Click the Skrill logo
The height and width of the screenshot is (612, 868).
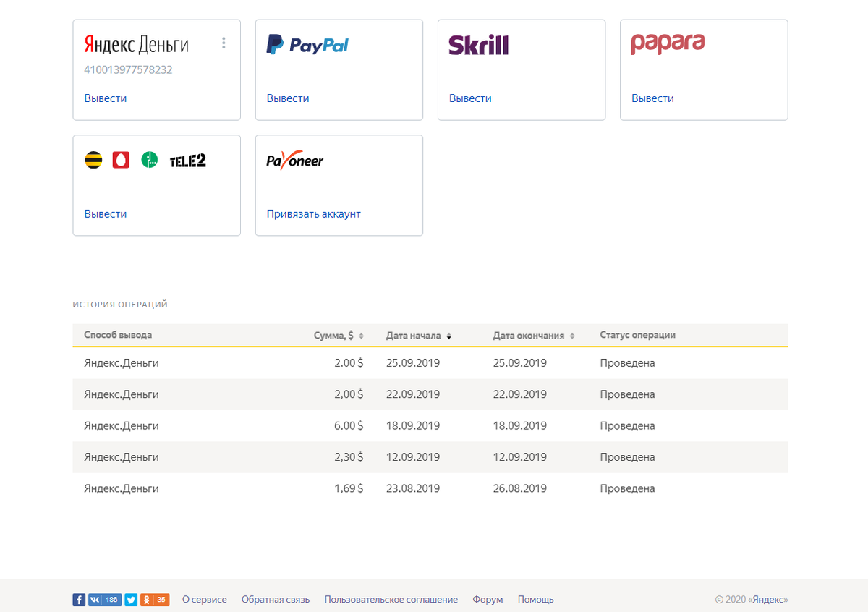click(478, 45)
